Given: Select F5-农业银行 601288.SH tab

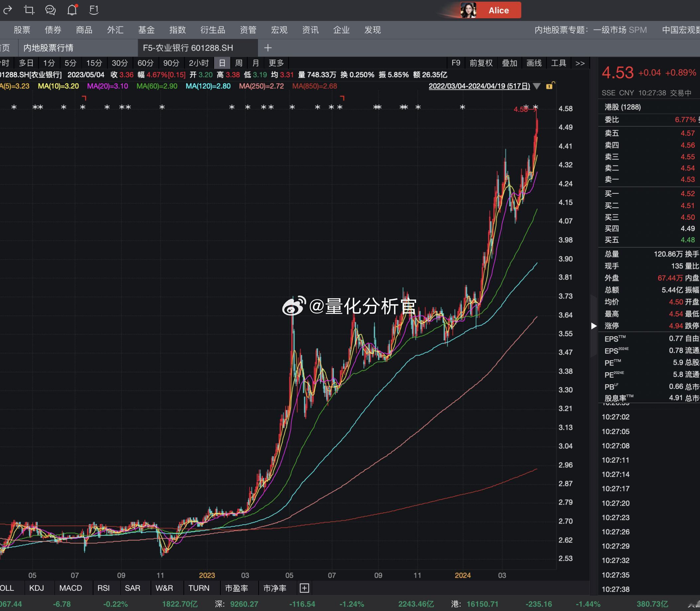Looking at the screenshot, I should pos(198,48).
